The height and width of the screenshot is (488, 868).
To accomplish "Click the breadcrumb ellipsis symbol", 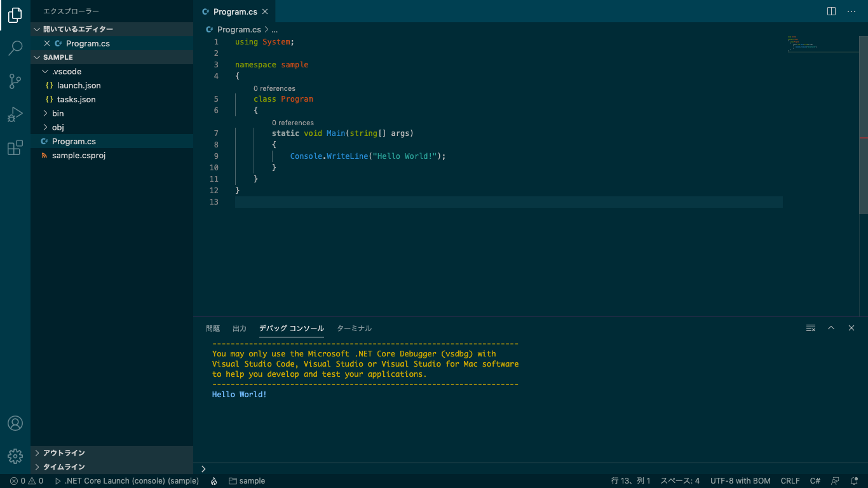I will point(275,29).
